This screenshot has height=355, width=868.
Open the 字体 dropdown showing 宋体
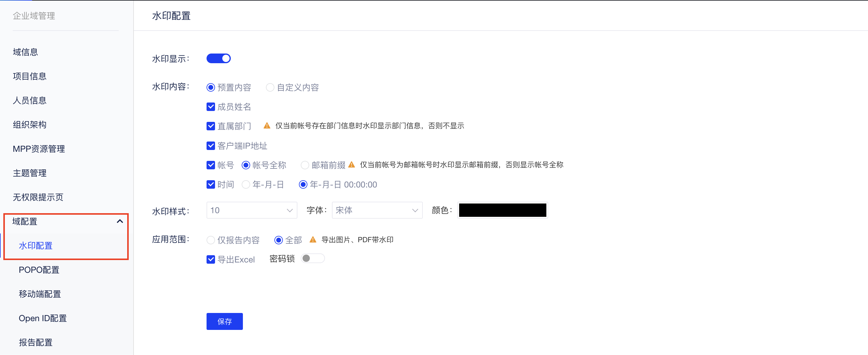[x=377, y=210]
